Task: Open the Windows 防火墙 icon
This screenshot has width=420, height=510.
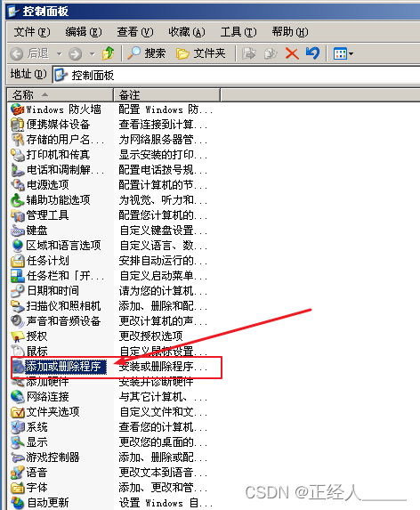Action: tap(18, 109)
